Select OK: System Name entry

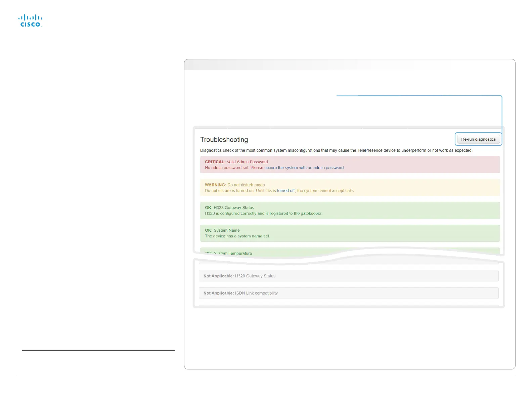coord(350,233)
